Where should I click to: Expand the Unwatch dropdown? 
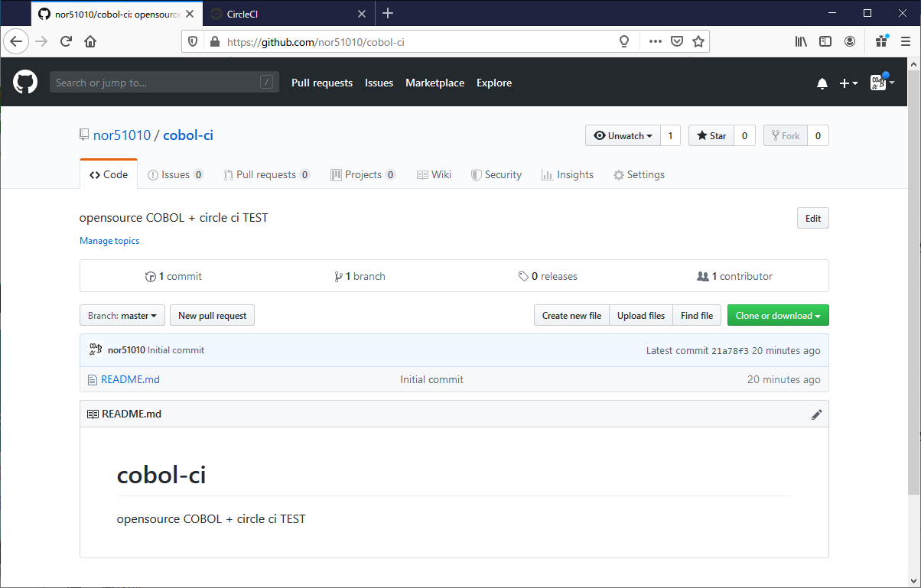pos(623,135)
